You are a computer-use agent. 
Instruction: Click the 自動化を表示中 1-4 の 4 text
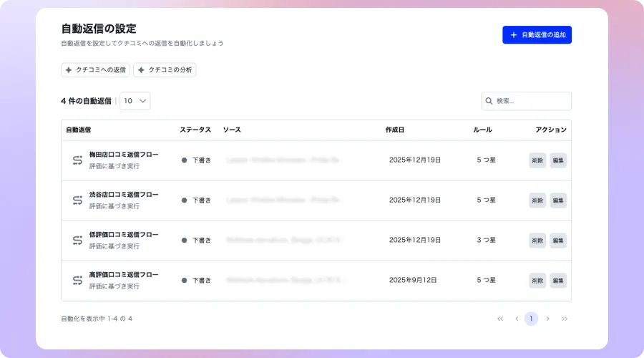97,319
